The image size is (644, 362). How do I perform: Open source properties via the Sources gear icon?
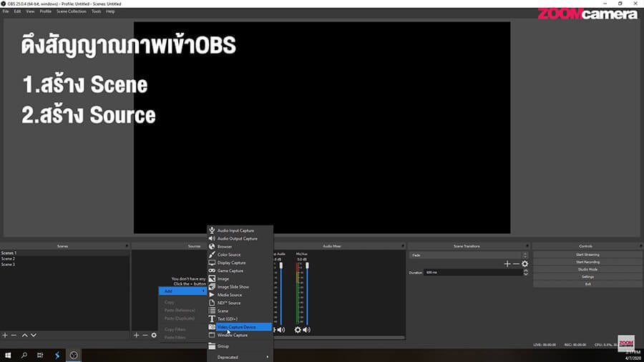(x=154, y=336)
